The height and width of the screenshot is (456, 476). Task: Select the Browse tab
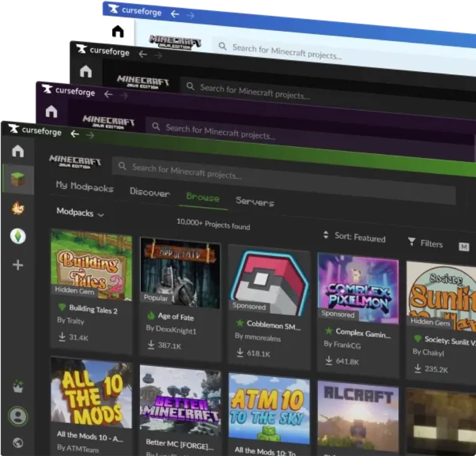[203, 197]
